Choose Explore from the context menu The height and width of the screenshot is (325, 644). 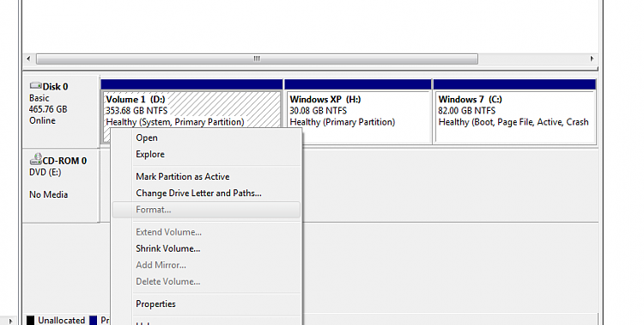(x=150, y=154)
